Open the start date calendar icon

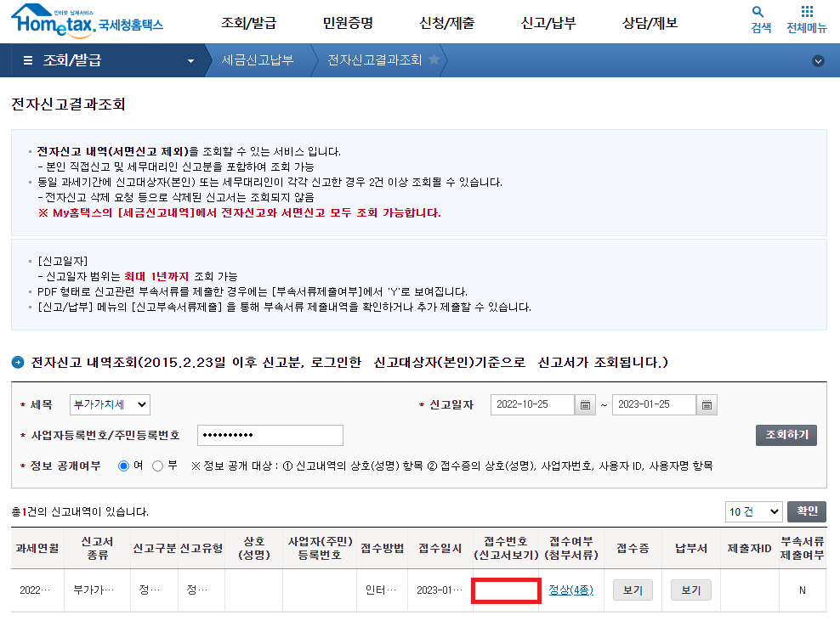point(585,404)
